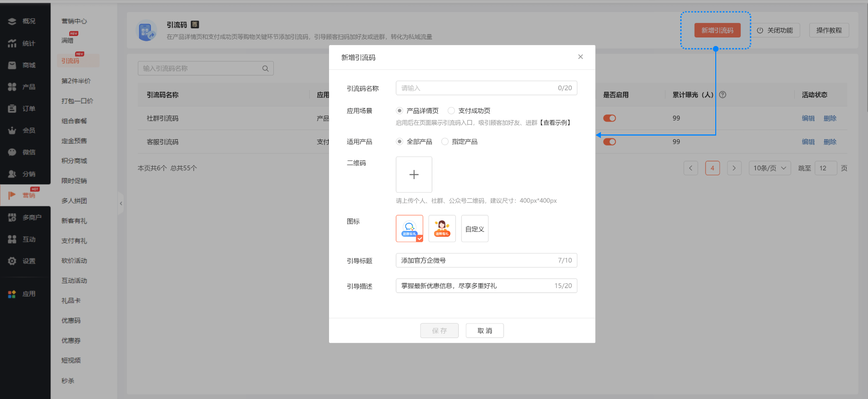Click 删除 for 客服引流码 row
868x399 pixels.
pos(830,142)
